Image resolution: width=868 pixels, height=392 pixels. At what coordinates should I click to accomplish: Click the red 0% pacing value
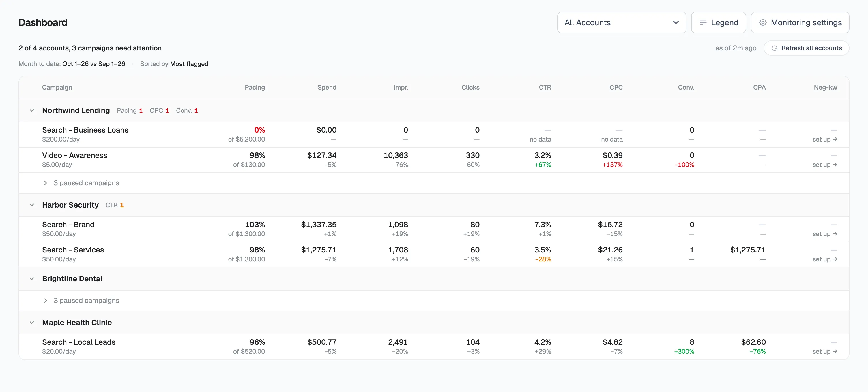click(259, 130)
